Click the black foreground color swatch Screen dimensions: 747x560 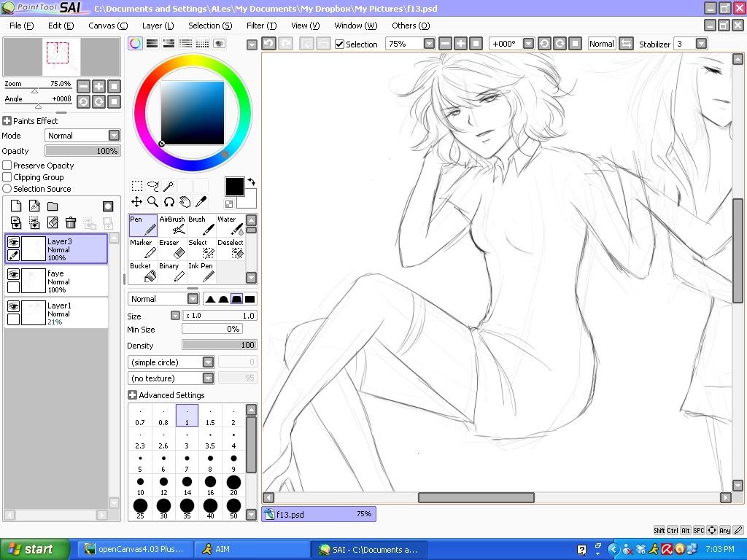point(234,187)
